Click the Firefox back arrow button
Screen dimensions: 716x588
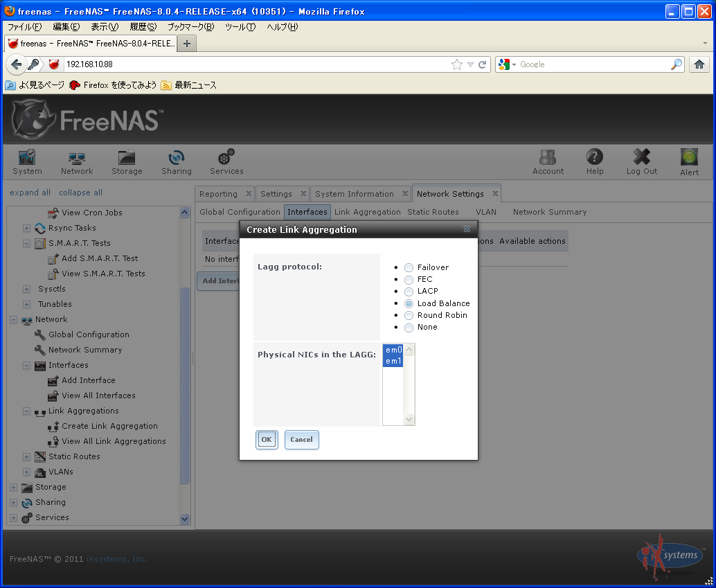[x=17, y=64]
